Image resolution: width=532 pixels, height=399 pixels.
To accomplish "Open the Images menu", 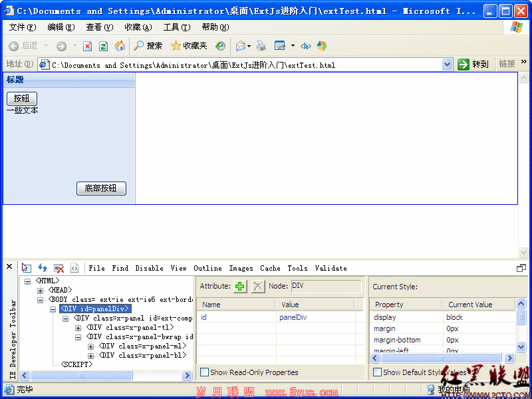I will (x=241, y=268).
